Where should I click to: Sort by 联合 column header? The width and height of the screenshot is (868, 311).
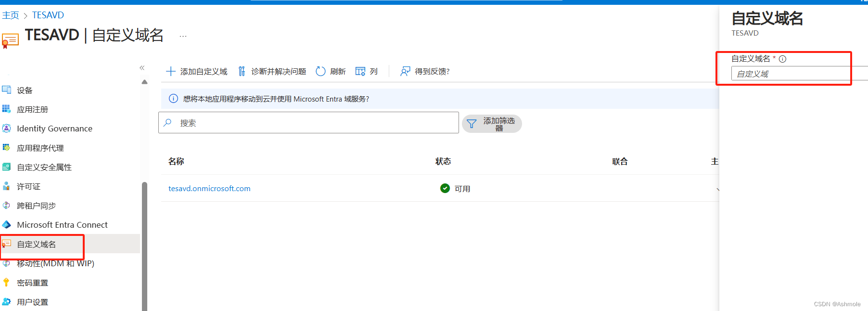620,162
